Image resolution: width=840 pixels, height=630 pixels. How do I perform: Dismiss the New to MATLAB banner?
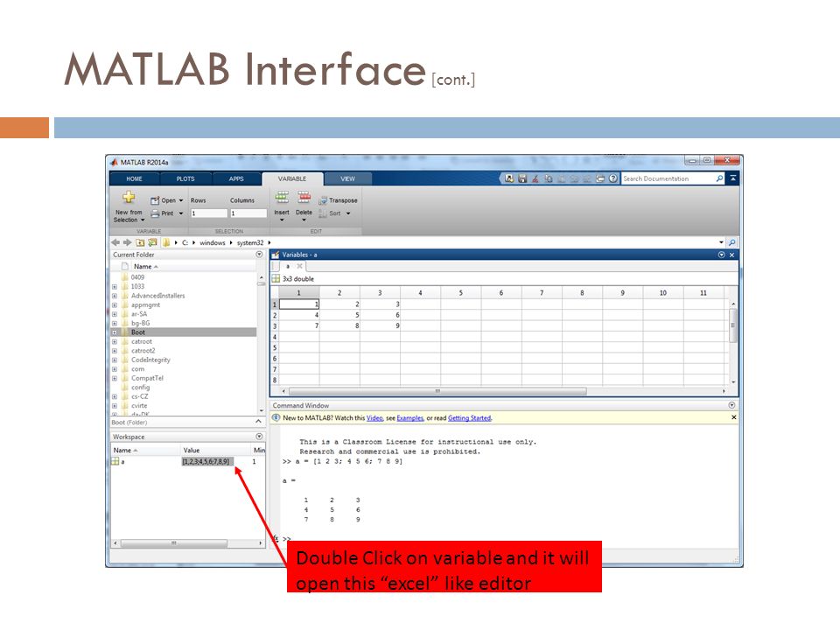click(733, 417)
